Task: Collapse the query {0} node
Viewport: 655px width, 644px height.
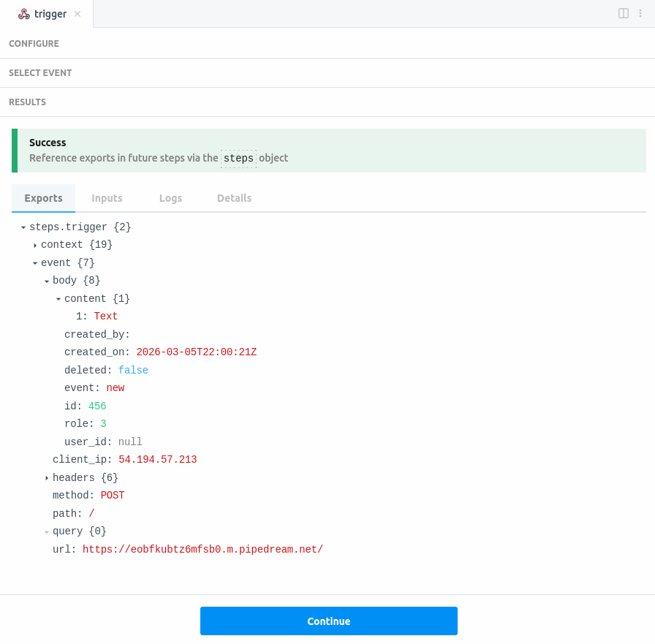Action: (x=47, y=531)
